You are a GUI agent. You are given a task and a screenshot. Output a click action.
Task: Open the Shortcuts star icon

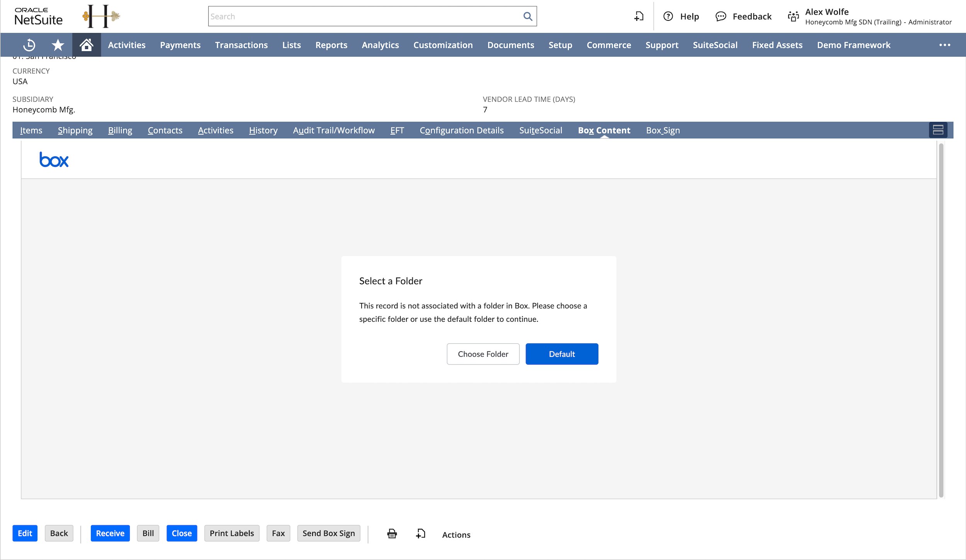click(58, 45)
